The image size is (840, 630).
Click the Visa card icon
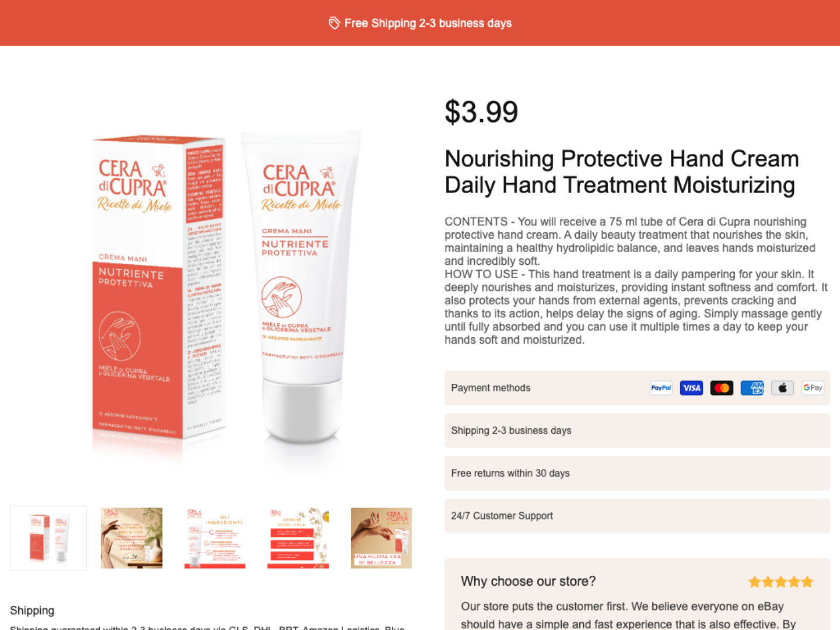tap(691, 388)
